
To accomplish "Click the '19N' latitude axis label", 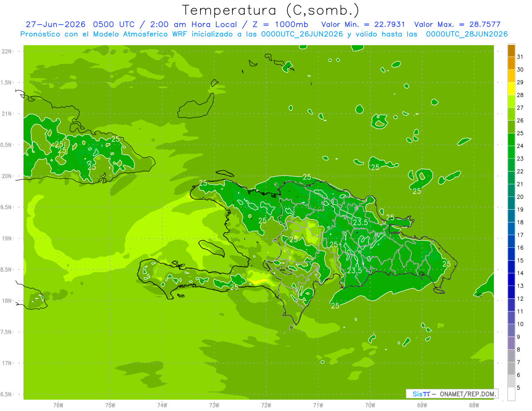I will coord(8,239).
